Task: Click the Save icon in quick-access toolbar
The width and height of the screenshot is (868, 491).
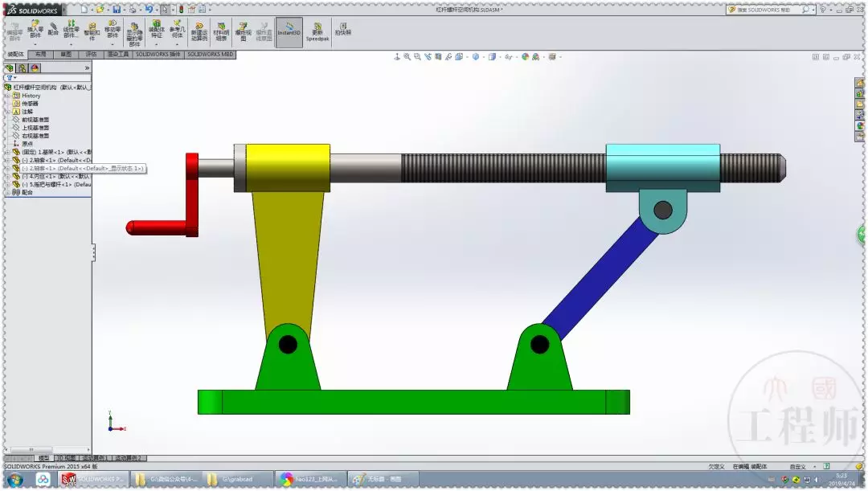Action: [x=117, y=10]
